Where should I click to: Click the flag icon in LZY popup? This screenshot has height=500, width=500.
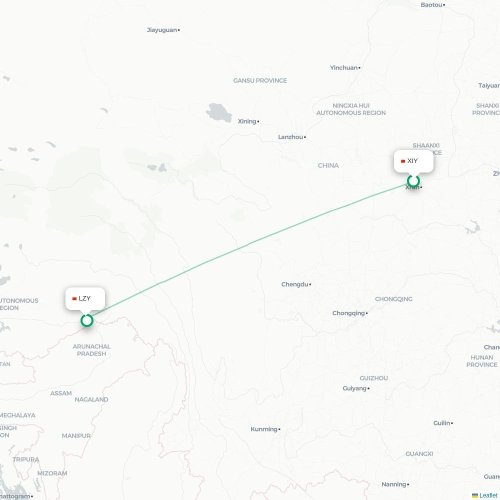coord(74,299)
